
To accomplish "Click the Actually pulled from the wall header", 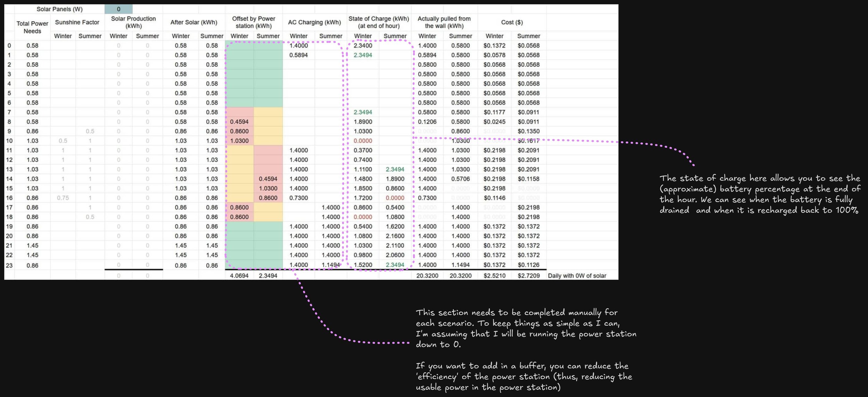I will click(444, 22).
